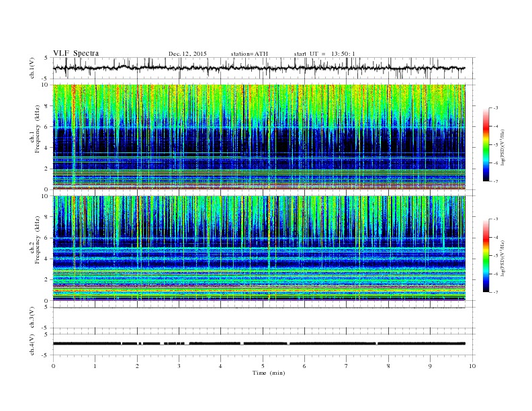Click the 'station=ATH' label
Screen dimensions: 532x411
pyautogui.click(x=249, y=54)
